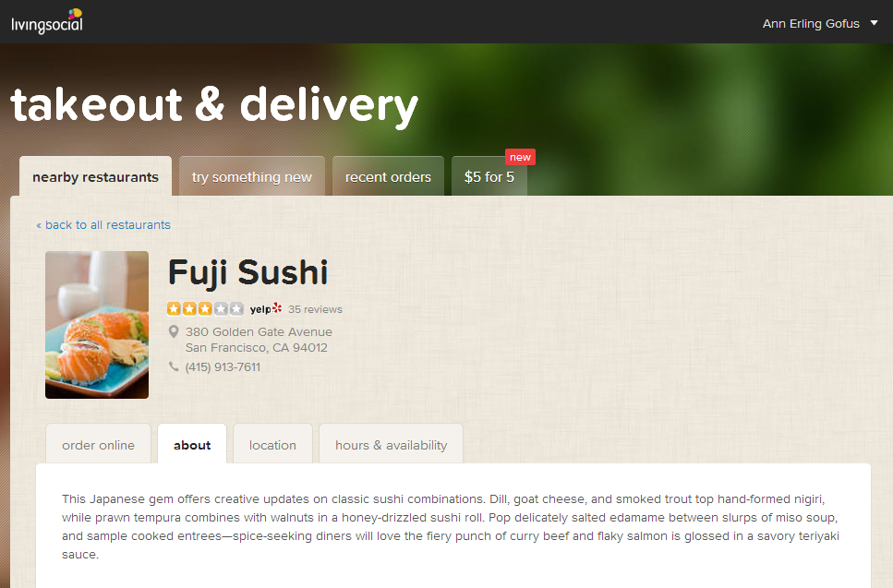Click the LivingSocial logo

tap(47, 21)
